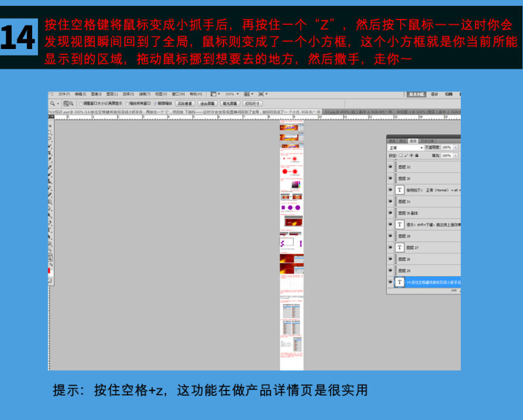Switch to 基本功能 workspace
The width and height of the screenshot is (523, 420).
416,94
